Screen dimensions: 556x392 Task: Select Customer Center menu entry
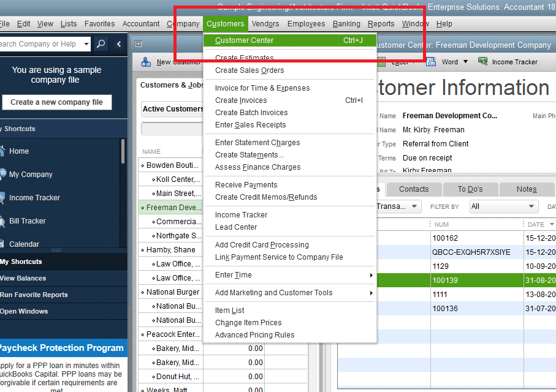244,40
